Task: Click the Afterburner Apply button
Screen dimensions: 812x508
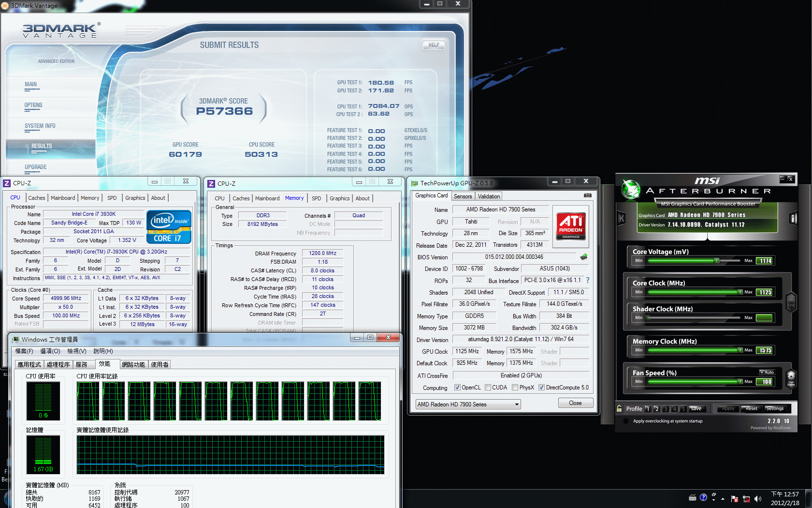Action: [x=727, y=409]
